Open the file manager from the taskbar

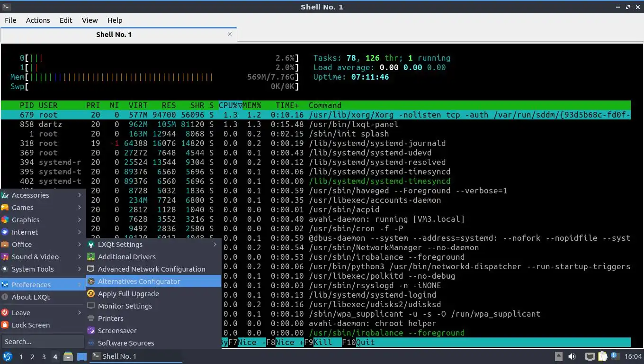tap(68, 356)
